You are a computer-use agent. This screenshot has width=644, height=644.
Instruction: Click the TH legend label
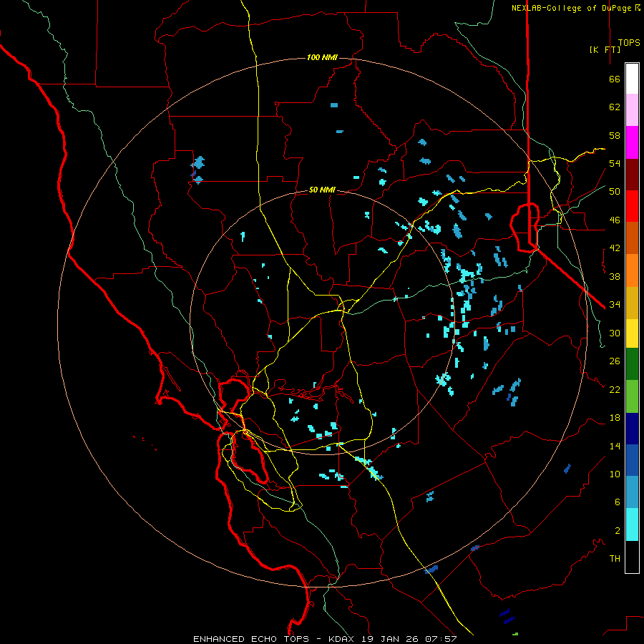pos(615,559)
